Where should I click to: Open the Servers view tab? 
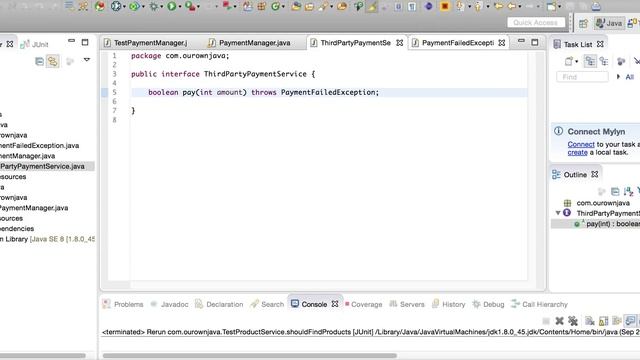coord(407,304)
